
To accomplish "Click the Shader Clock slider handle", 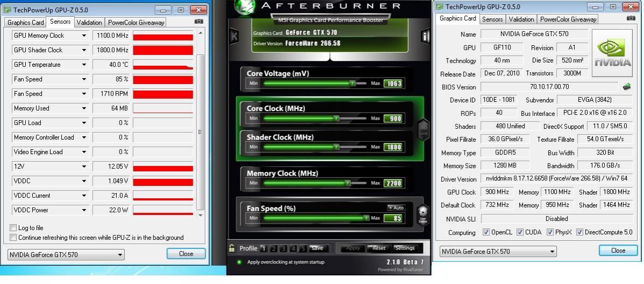I will pyautogui.click(x=336, y=147).
